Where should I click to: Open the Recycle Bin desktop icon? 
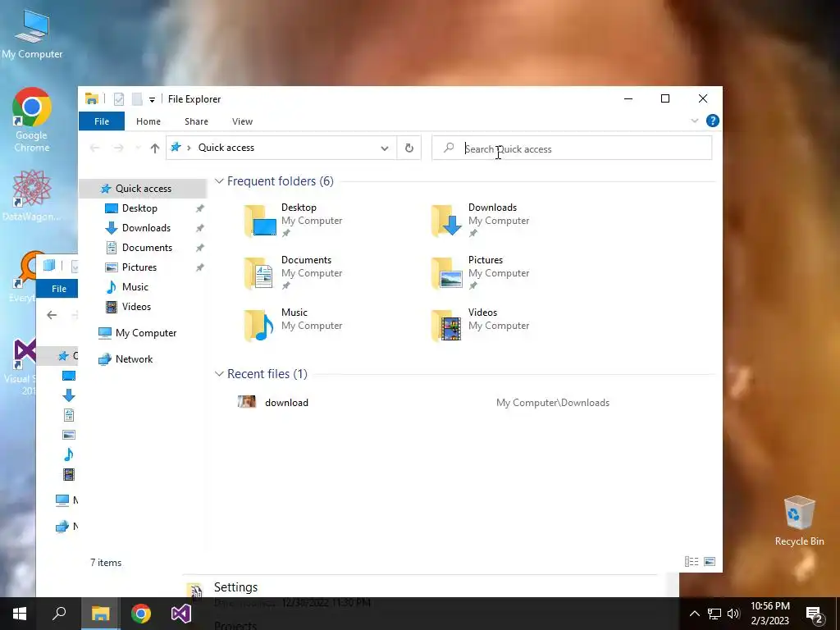(x=799, y=521)
